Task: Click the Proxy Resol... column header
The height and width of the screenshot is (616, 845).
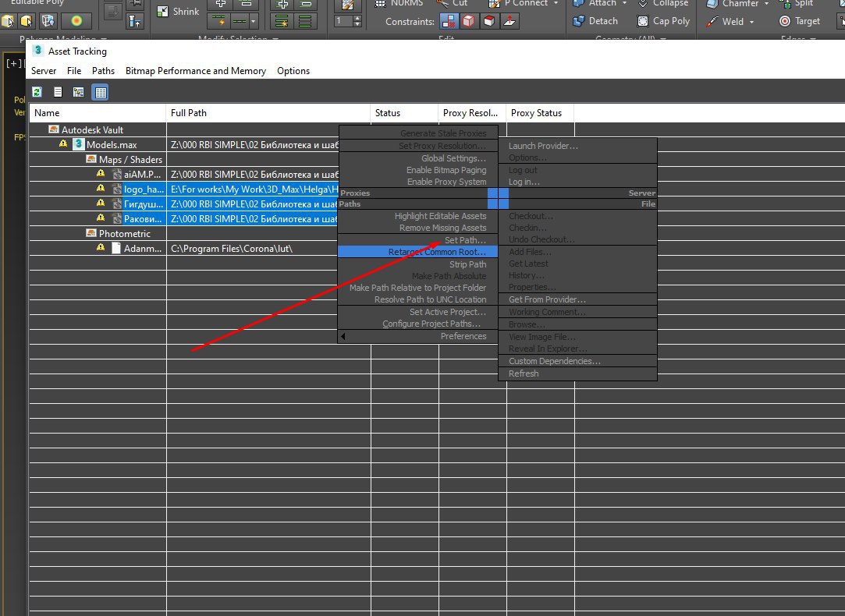Action: (472, 112)
